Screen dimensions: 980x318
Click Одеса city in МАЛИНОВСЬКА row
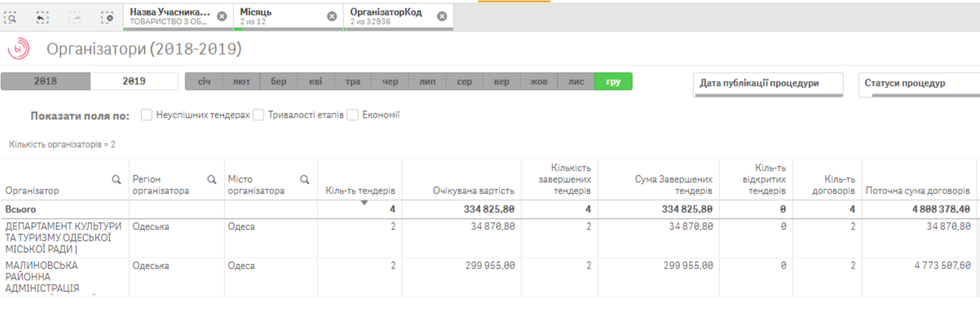(241, 265)
